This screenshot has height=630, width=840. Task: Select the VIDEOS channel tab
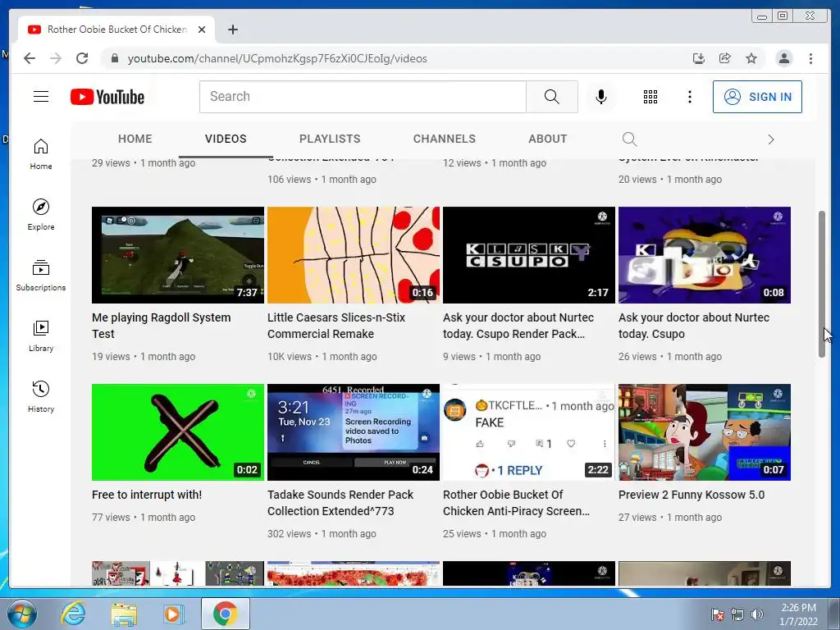[226, 139]
